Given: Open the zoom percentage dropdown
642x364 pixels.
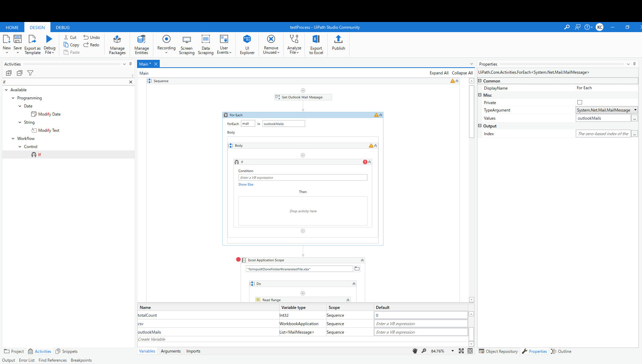Looking at the screenshot, I should pos(452,351).
